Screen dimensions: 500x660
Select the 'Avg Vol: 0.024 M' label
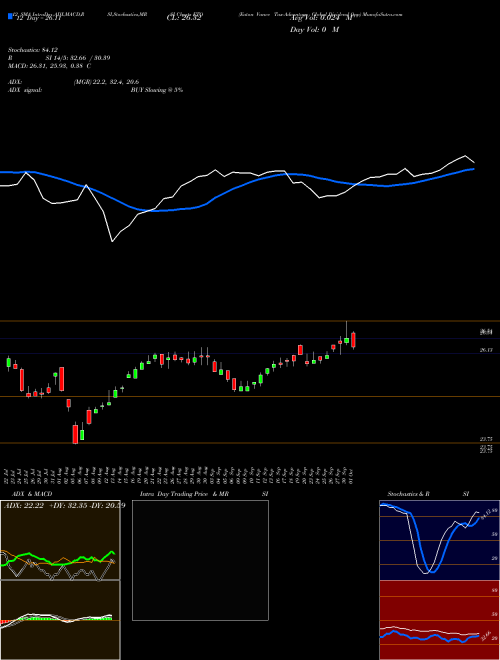click(321, 18)
